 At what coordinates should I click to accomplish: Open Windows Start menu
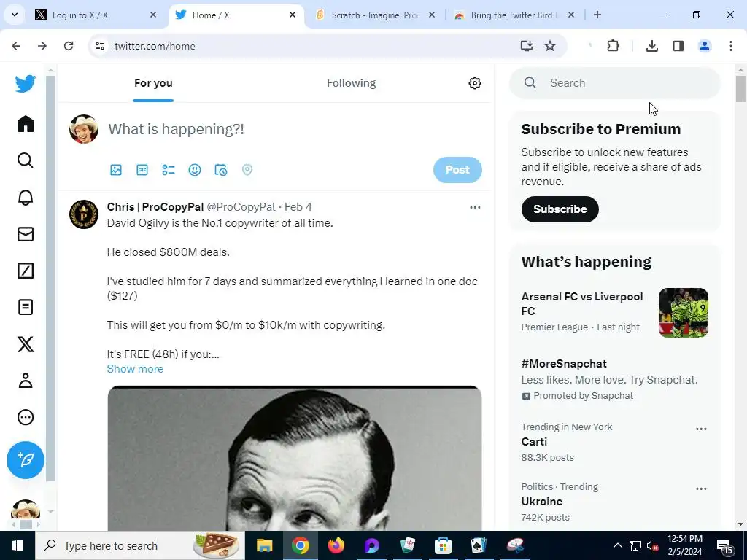pyautogui.click(x=18, y=545)
